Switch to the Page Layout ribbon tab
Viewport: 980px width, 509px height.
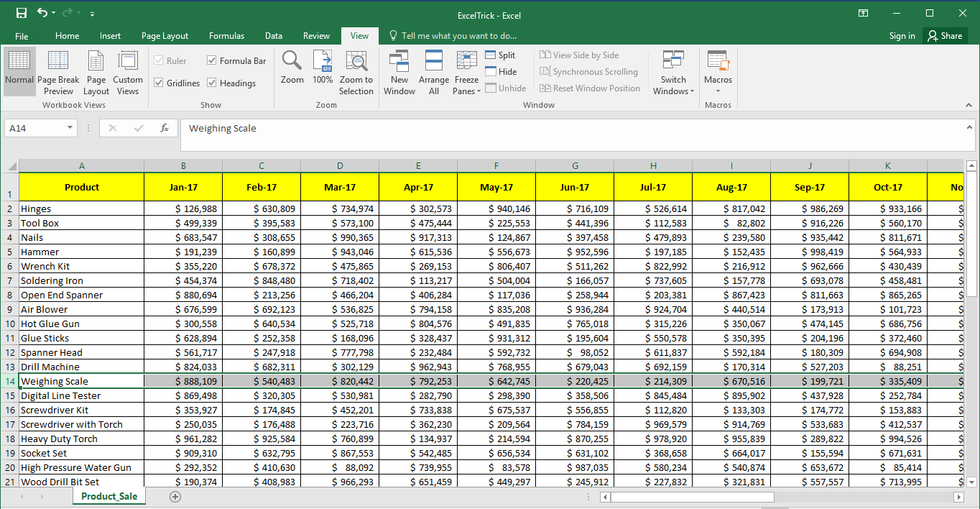click(x=165, y=36)
